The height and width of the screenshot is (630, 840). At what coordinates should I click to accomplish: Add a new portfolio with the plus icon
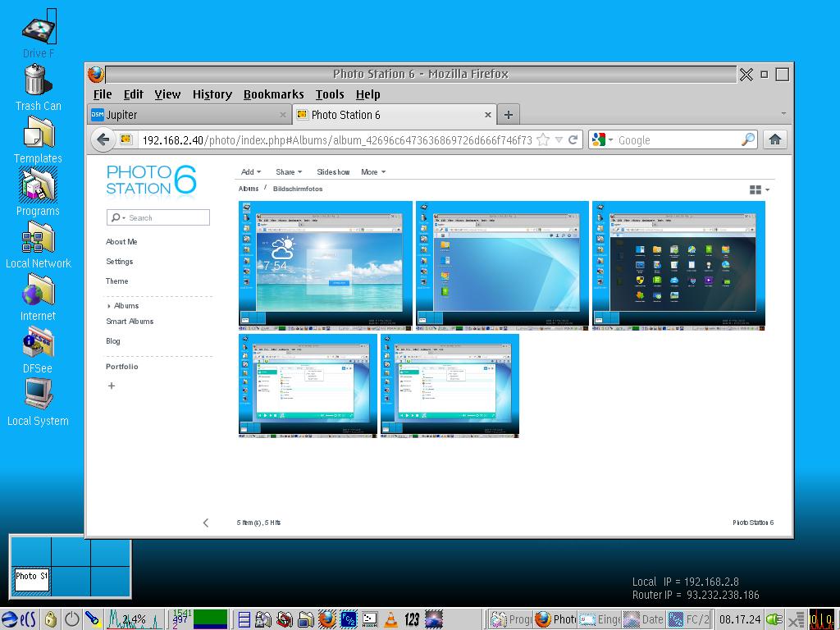pyautogui.click(x=112, y=386)
